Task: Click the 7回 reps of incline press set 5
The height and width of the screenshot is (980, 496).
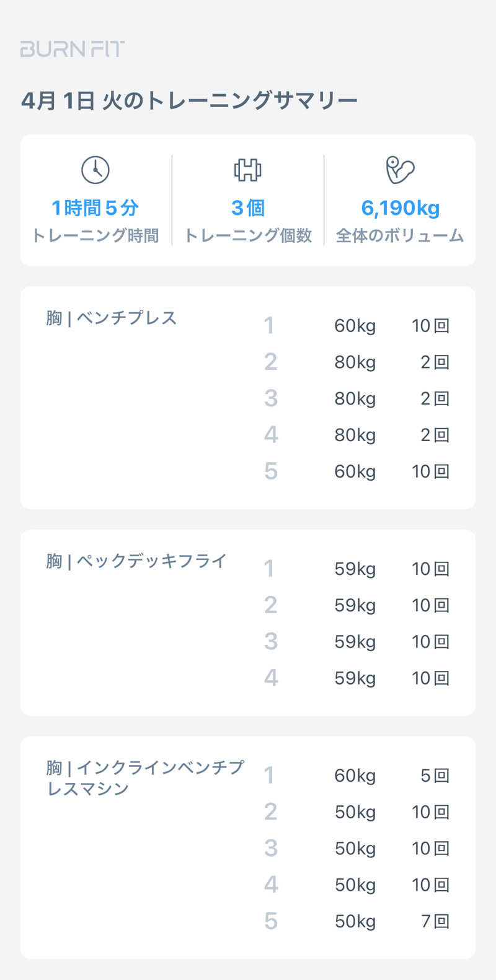Action: (435, 921)
